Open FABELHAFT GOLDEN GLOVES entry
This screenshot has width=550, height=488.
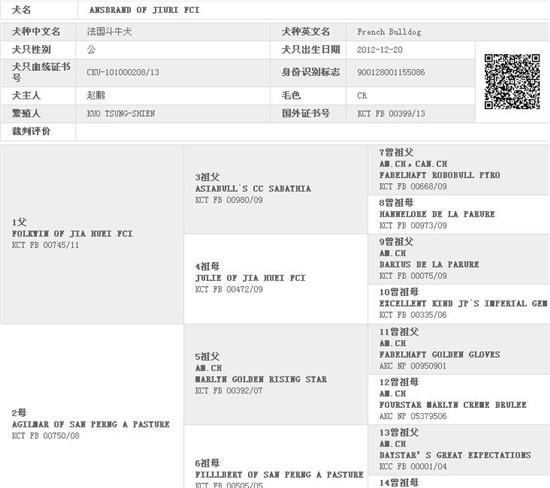pos(440,355)
